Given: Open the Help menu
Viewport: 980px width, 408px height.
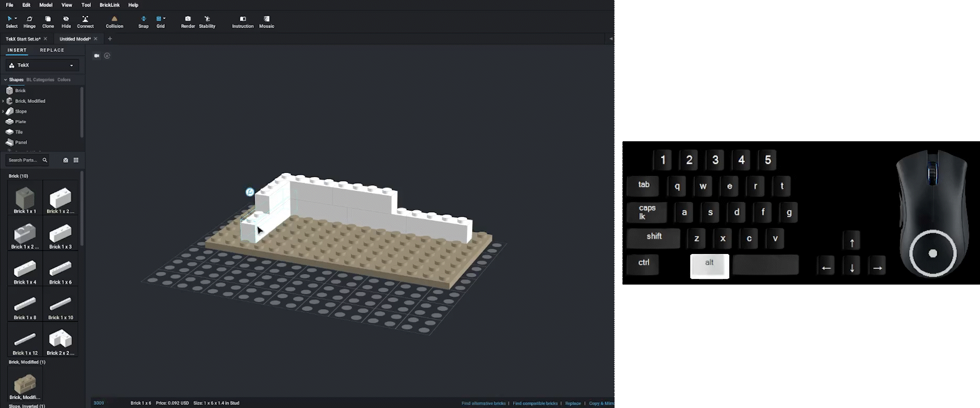Looking at the screenshot, I should (133, 5).
